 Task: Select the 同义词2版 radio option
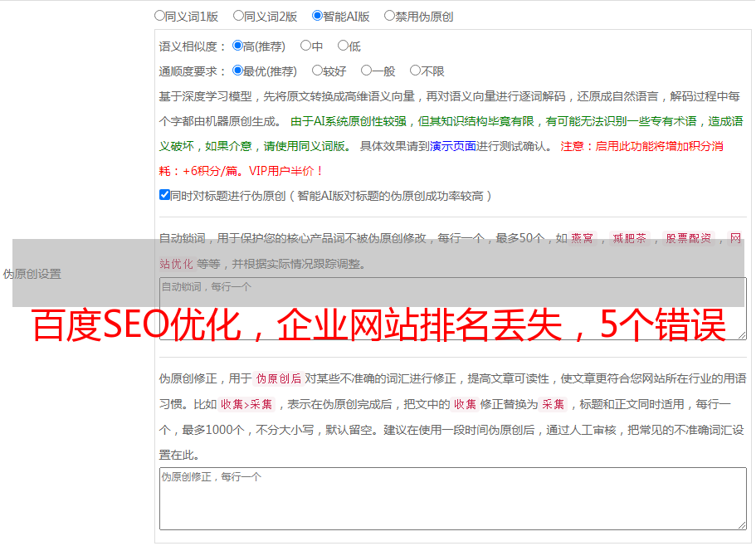pos(238,16)
